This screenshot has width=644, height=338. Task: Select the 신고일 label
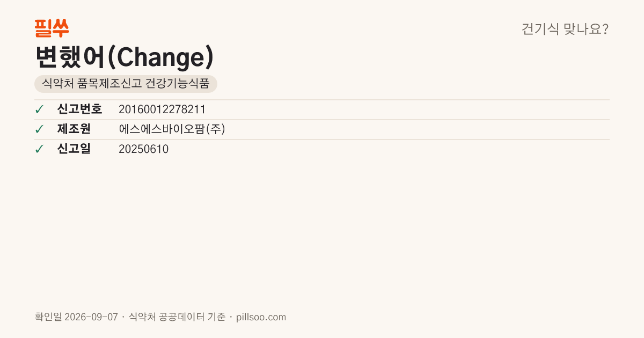point(74,149)
